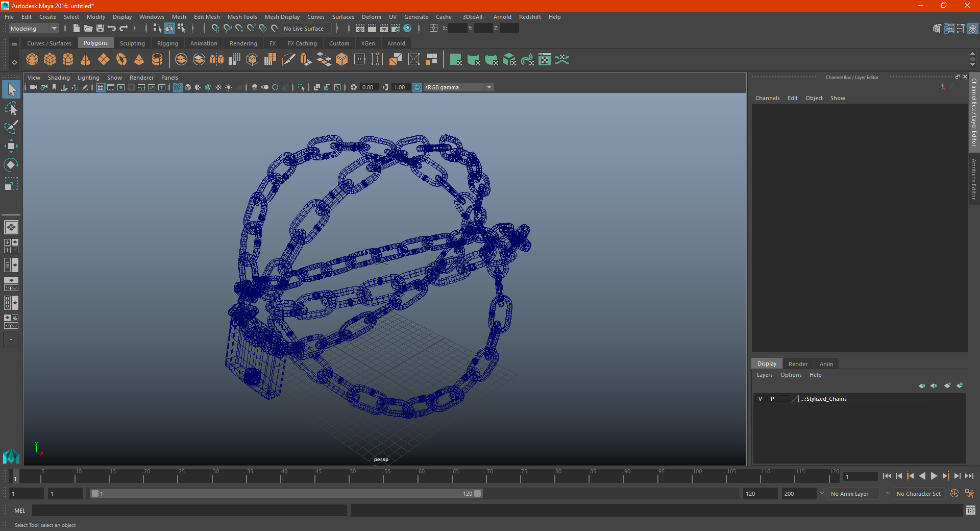Create a polygon cylinder from the shelf
The width and height of the screenshot is (980, 531).
68,60
